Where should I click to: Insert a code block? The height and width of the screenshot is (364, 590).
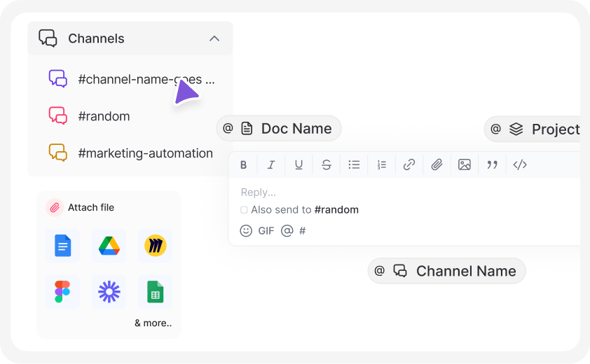(x=520, y=165)
